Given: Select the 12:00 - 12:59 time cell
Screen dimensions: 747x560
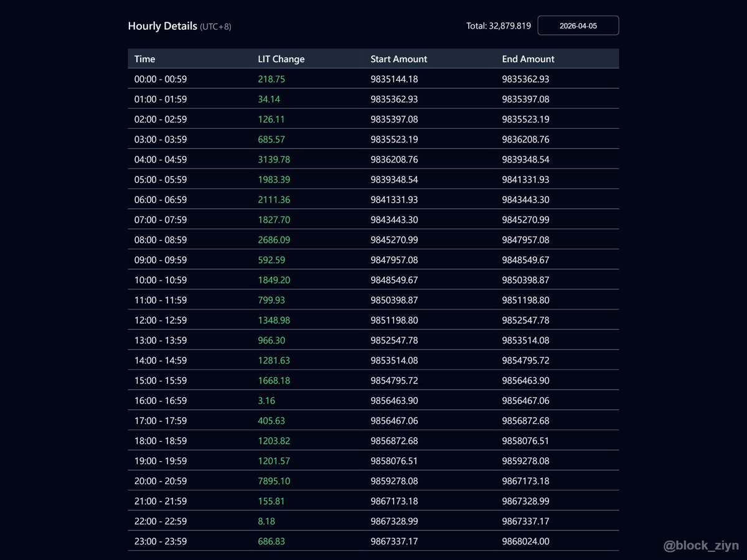Looking at the screenshot, I should pos(161,320).
